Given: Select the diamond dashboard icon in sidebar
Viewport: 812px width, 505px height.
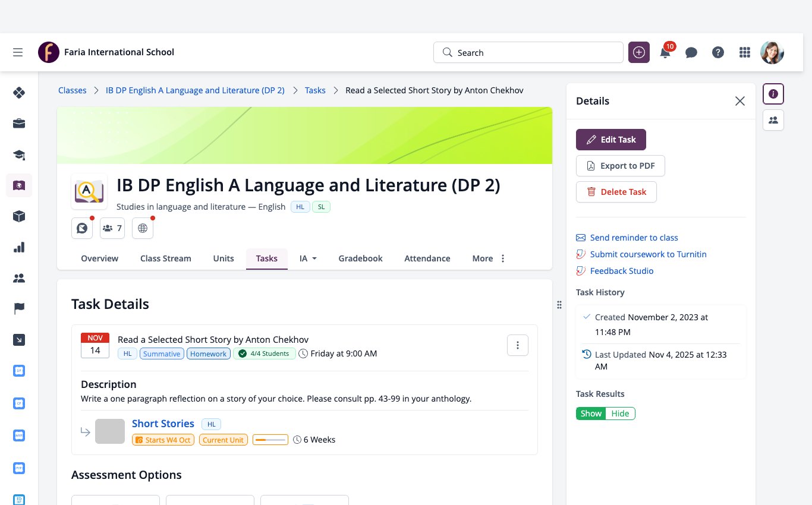Looking at the screenshot, I should tap(19, 93).
